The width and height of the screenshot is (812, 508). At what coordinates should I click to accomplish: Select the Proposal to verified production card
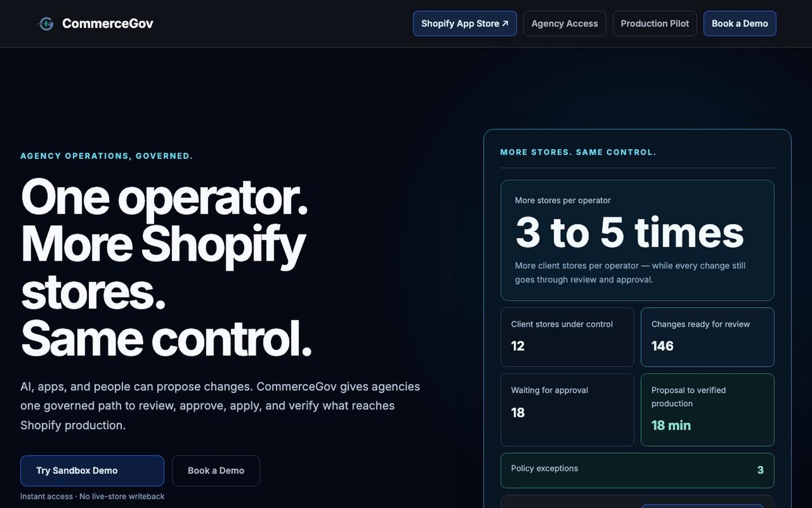(708, 410)
